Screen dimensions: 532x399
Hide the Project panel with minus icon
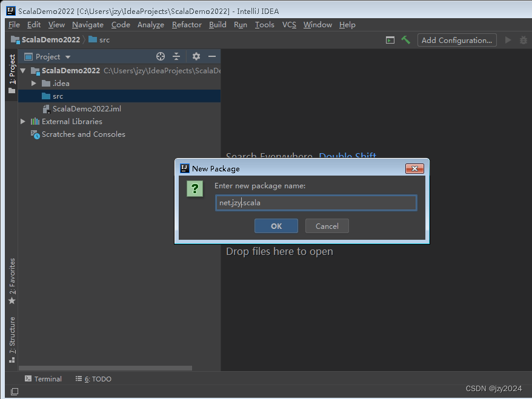click(x=212, y=56)
